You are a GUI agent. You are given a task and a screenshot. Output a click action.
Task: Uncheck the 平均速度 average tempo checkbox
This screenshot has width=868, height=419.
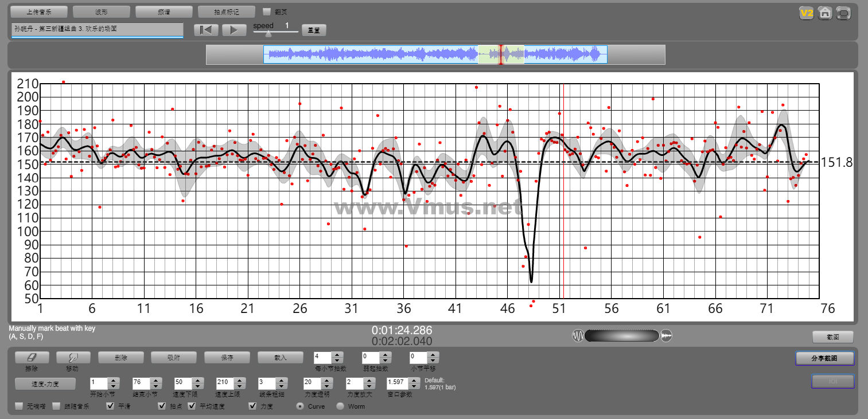192,406
